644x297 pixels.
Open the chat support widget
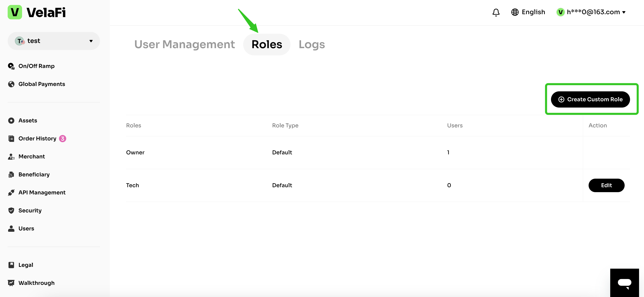[x=624, y=283]
